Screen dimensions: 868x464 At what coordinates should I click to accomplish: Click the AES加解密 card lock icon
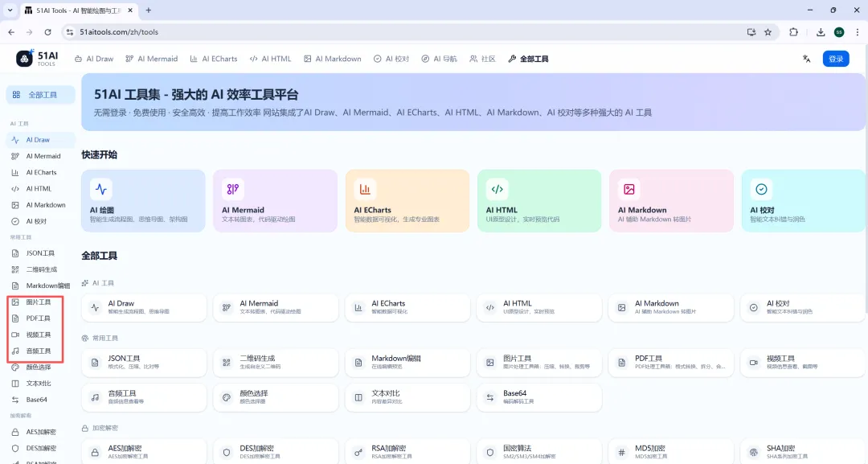pyautogui.click(x=95, y=453)
